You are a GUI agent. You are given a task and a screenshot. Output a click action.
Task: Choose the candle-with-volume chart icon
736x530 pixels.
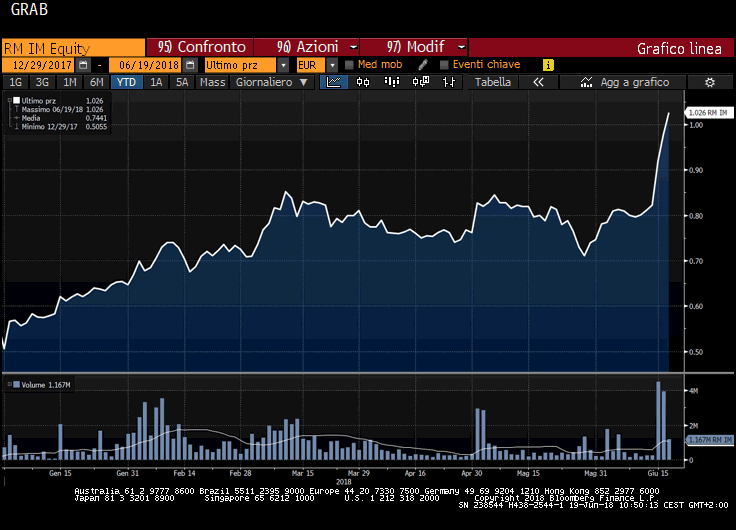(421, 82)
